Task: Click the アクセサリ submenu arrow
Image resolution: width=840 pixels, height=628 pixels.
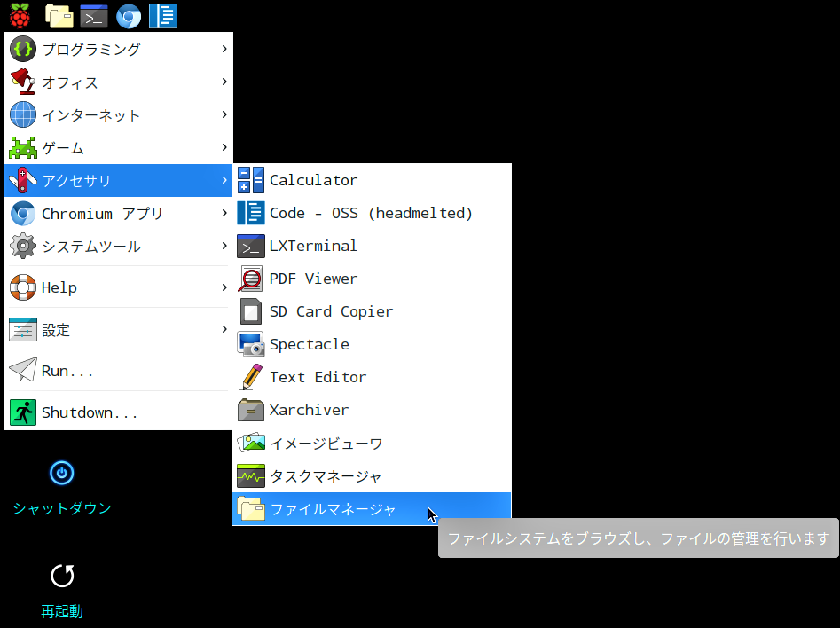Action: pyautogui.click(x=224, y=180)
